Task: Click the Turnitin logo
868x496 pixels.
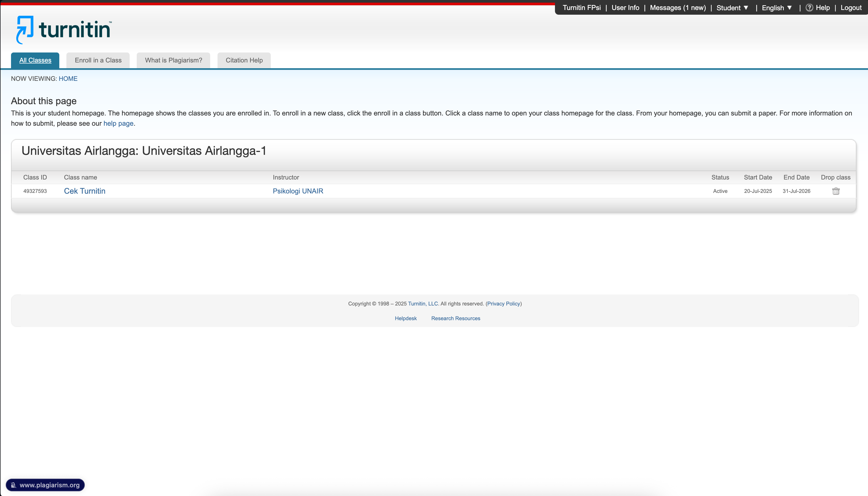Action: click(x=64, y=30)
